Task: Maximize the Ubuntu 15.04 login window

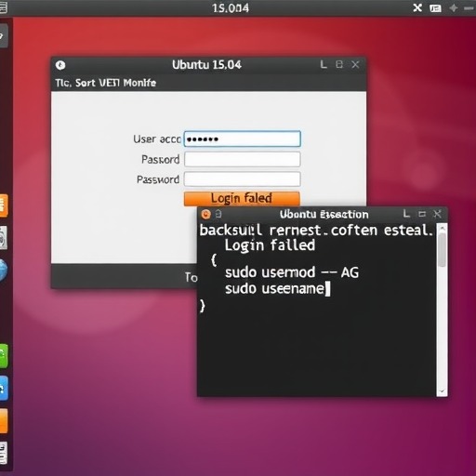Action: point(339,64)
